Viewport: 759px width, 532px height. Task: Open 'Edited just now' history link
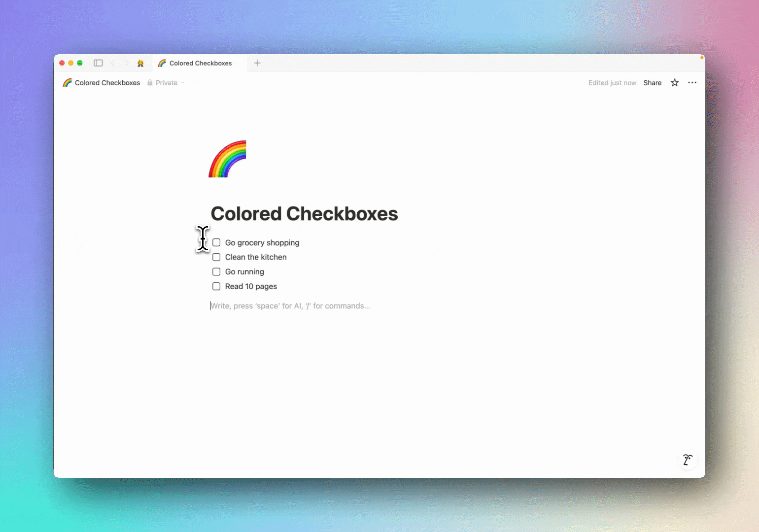612,83
